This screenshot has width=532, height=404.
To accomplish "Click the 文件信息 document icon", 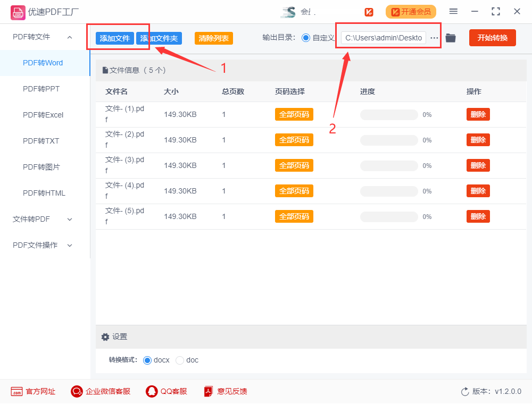I will point(105,71).
